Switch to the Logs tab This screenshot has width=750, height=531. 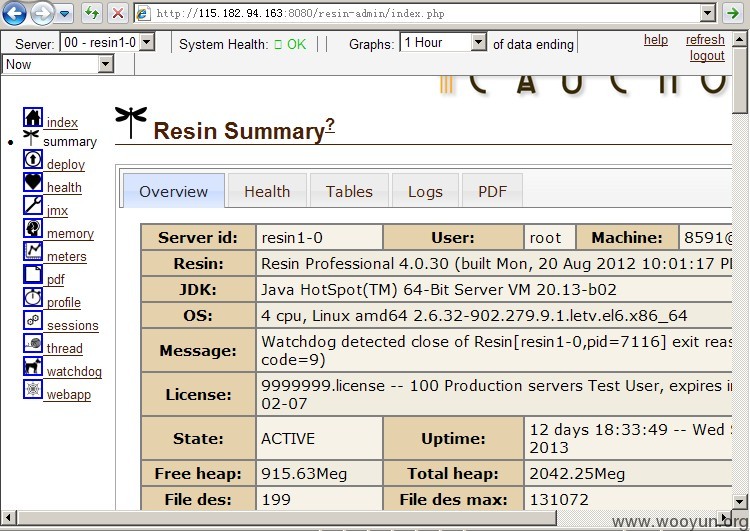point(425,191)
